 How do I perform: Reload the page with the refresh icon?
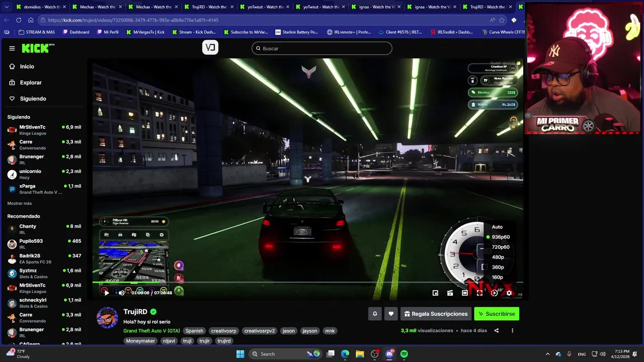[19, 20]
